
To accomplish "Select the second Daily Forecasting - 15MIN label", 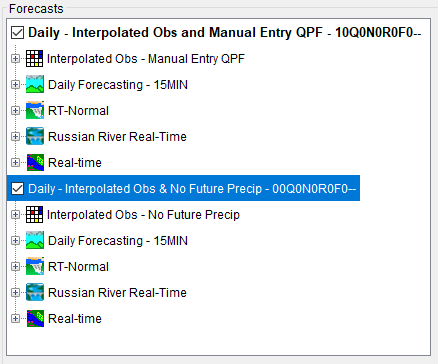I will tap(118, 241).
